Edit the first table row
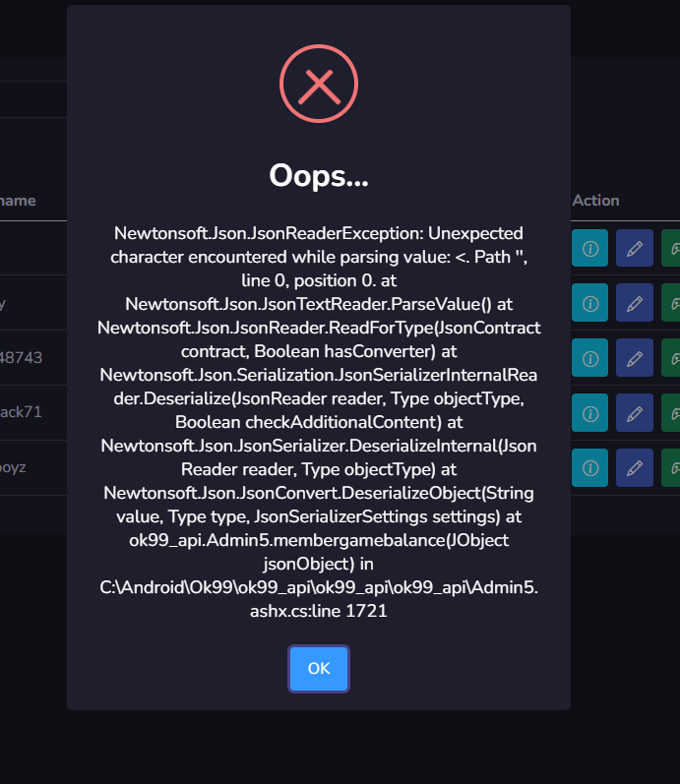Viewport: 680px width, 784px height. pos(635,249)
